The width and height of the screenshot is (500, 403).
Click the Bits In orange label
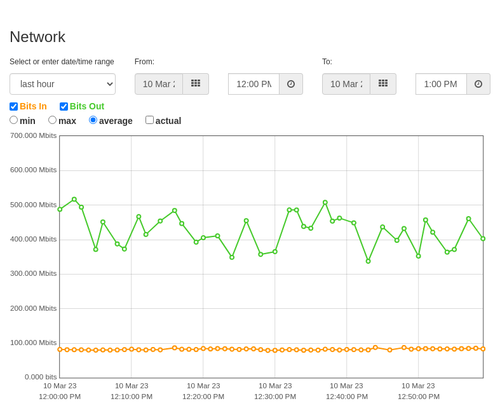point(33,106)
